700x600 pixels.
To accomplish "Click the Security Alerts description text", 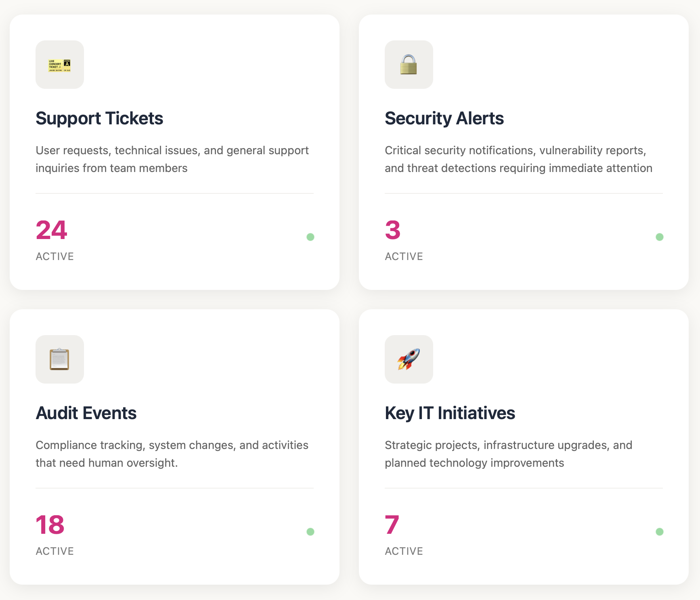I will [x=518, y=159].
